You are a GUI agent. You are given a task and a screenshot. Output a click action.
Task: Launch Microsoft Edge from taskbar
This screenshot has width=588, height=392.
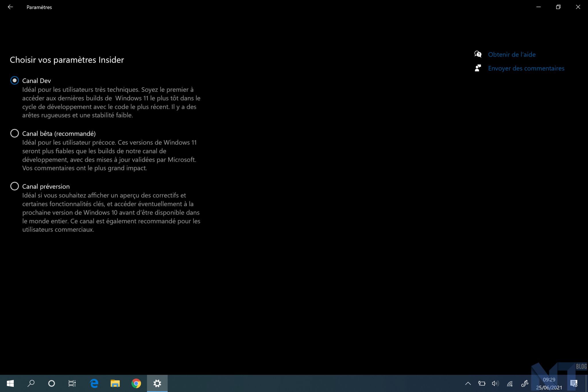[x=94, y=383]
